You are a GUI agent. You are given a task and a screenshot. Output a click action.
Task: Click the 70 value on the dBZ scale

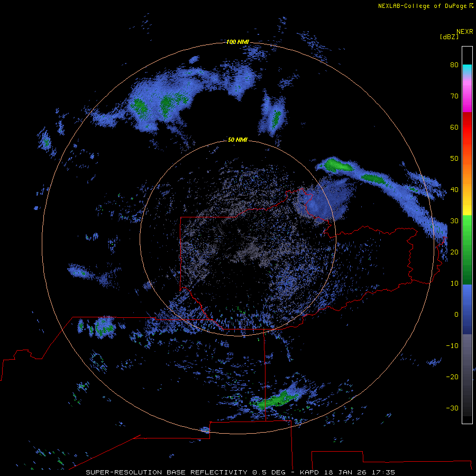click(x=454, y=96)
